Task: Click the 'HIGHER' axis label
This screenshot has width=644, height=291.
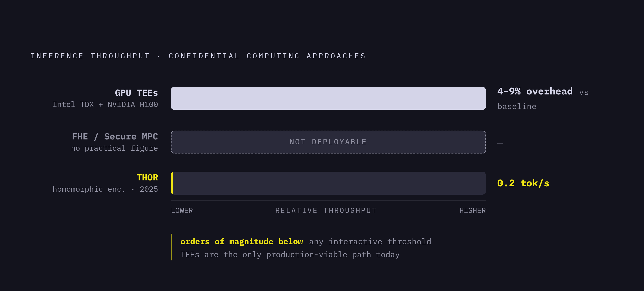Action: 472,211
